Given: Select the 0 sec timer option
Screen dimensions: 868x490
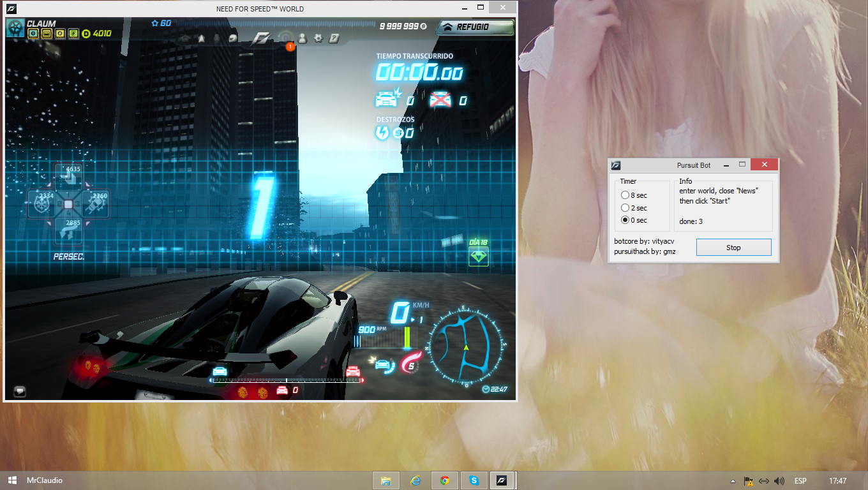Looking at the screenshot, I should click(x=634, y=220).
